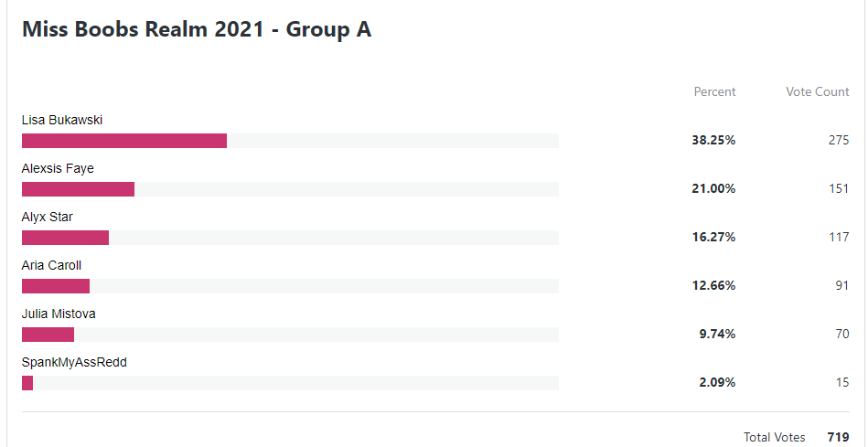Viewport: 868px width, 447px height.
Task: Select the Julia Mistova name label
Action: 59,314
